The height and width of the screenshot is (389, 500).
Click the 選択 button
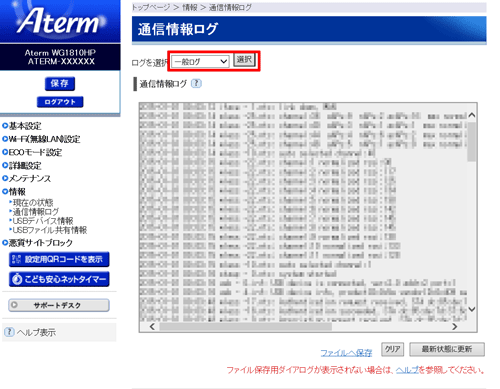coord(244,60)
